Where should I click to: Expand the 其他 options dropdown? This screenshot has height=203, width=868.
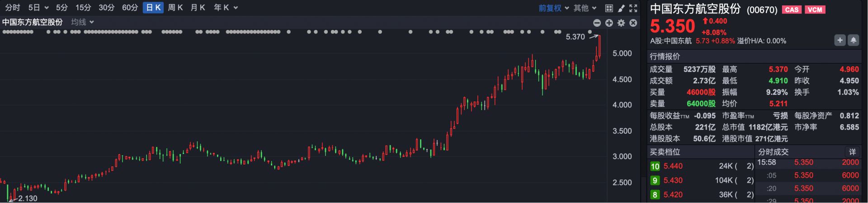pos(585,8)
